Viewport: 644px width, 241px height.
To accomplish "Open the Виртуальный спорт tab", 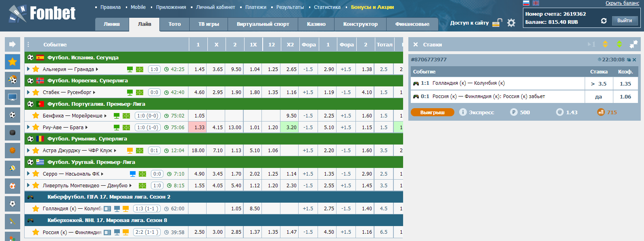I will pyautogui.click(x=263, y=24).
